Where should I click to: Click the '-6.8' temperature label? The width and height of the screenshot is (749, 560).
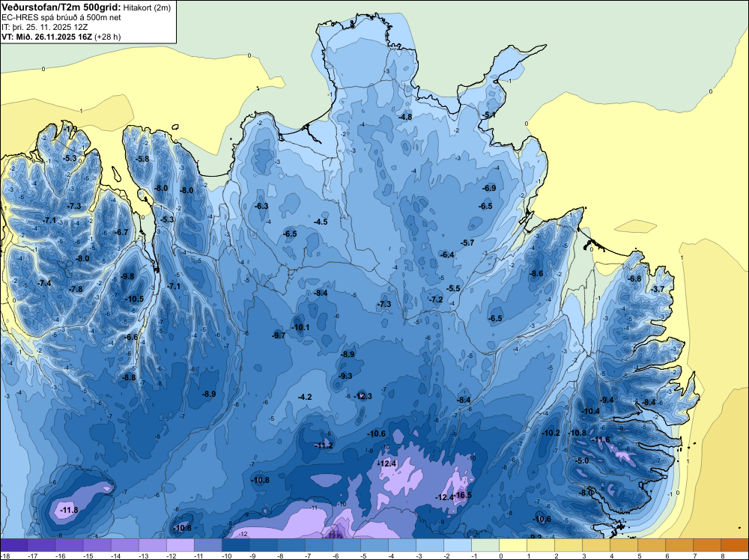tap(634, 279)
